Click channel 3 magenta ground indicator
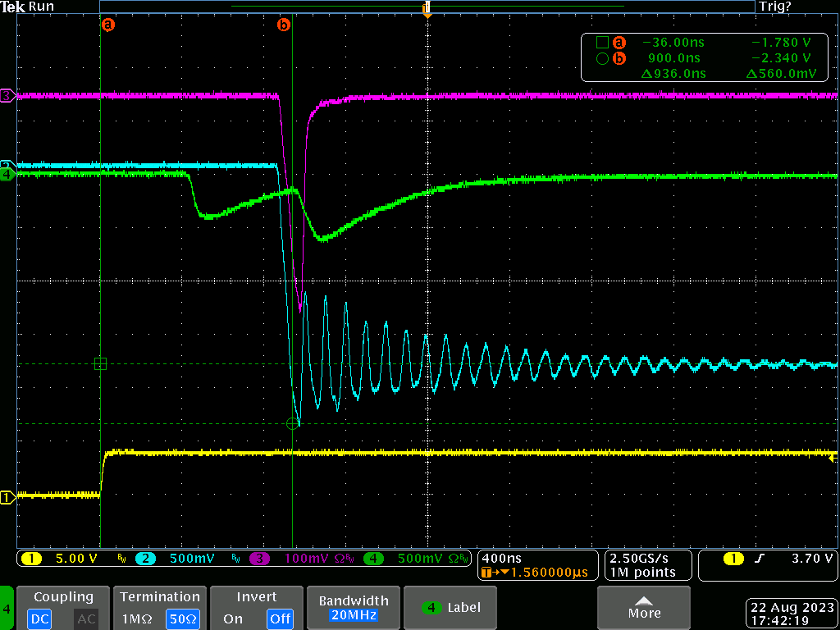 tap(7, 96)
